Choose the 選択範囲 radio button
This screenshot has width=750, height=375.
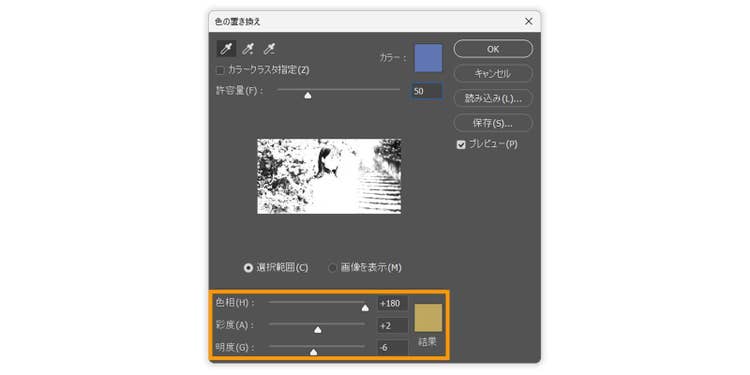pyautogui.click(x=248, y=268)
